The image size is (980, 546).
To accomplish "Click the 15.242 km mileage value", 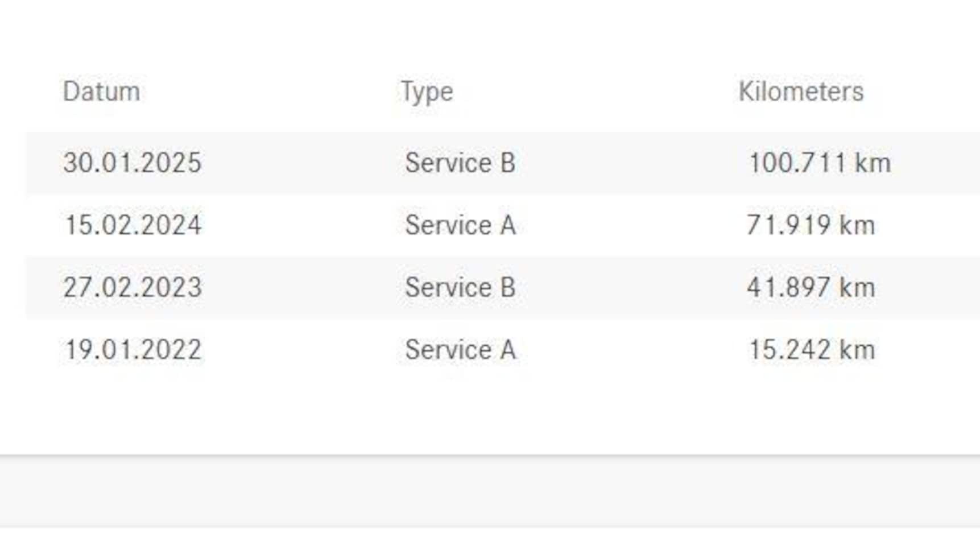I will tap(812, 350).
